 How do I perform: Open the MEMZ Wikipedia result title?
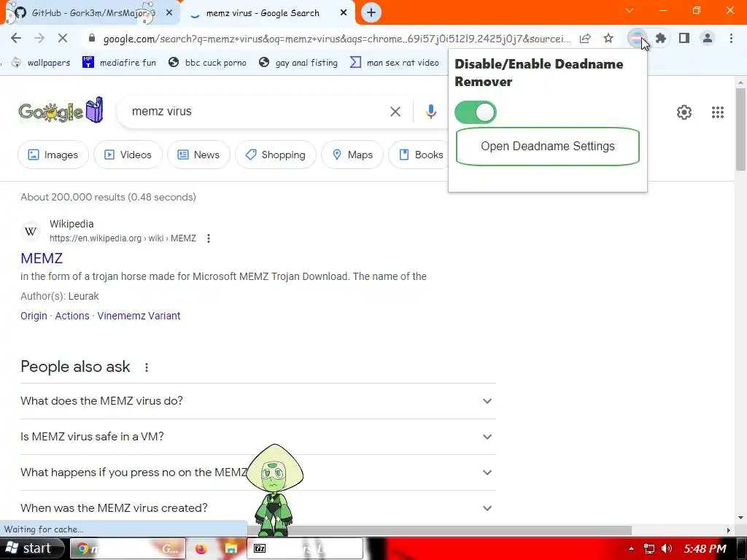(42, 258)
